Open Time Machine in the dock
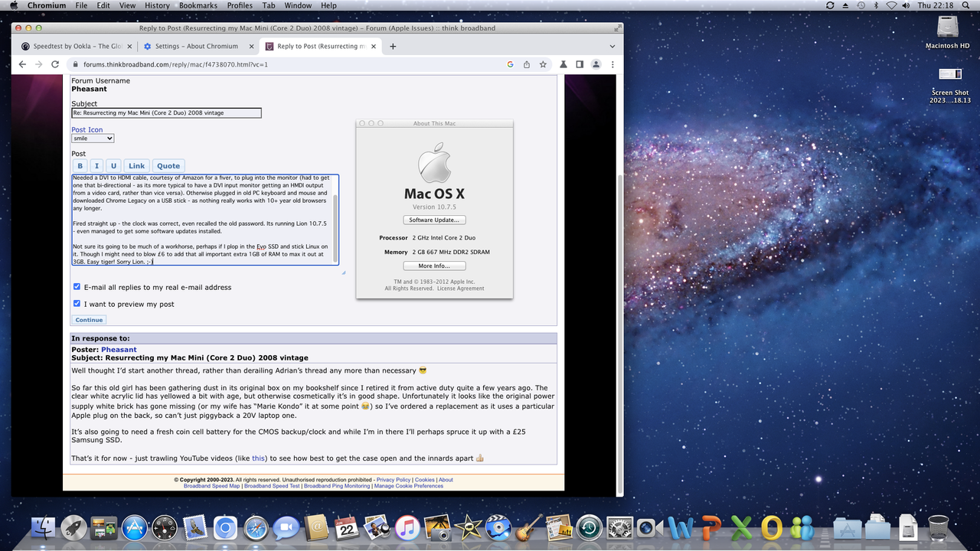The image size is (980, 551). click(590, 527)
